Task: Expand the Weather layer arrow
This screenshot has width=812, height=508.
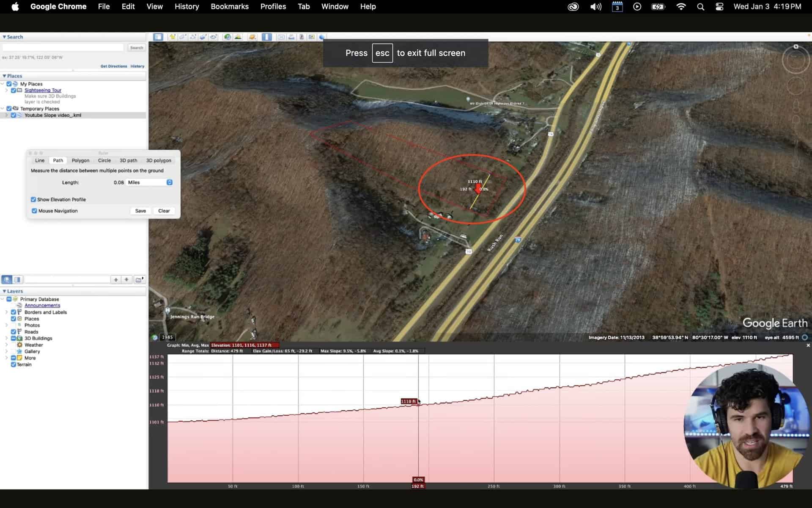Action: point(6,345)
